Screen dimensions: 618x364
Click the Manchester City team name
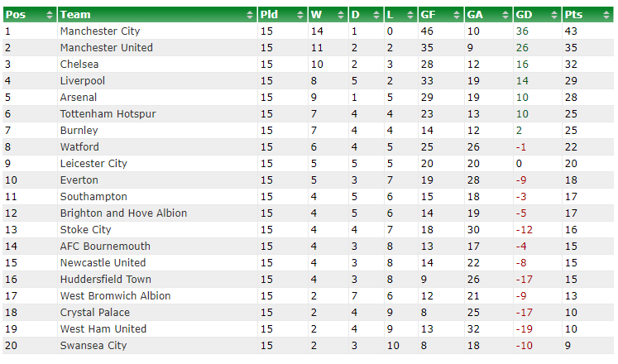point(100,31)
